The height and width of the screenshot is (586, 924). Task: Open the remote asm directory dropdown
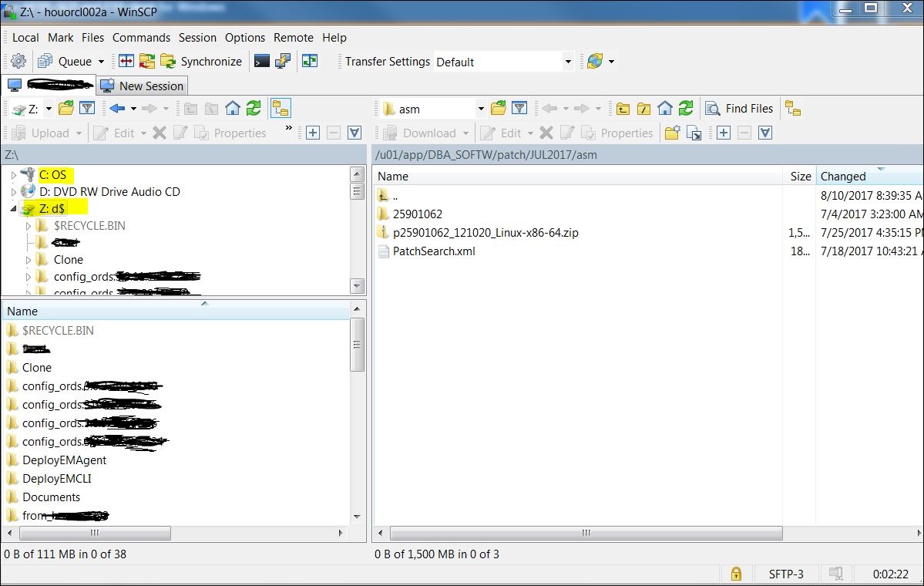pos(480,109)
